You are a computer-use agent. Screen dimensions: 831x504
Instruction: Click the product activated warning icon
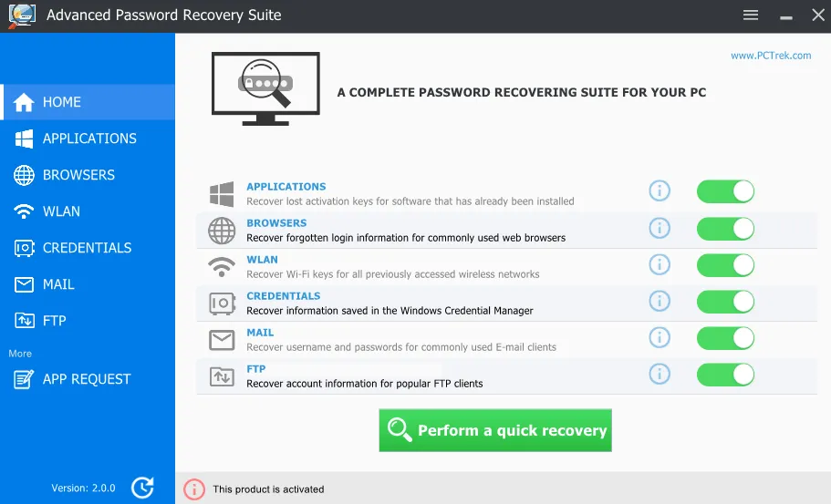[194, 489]
